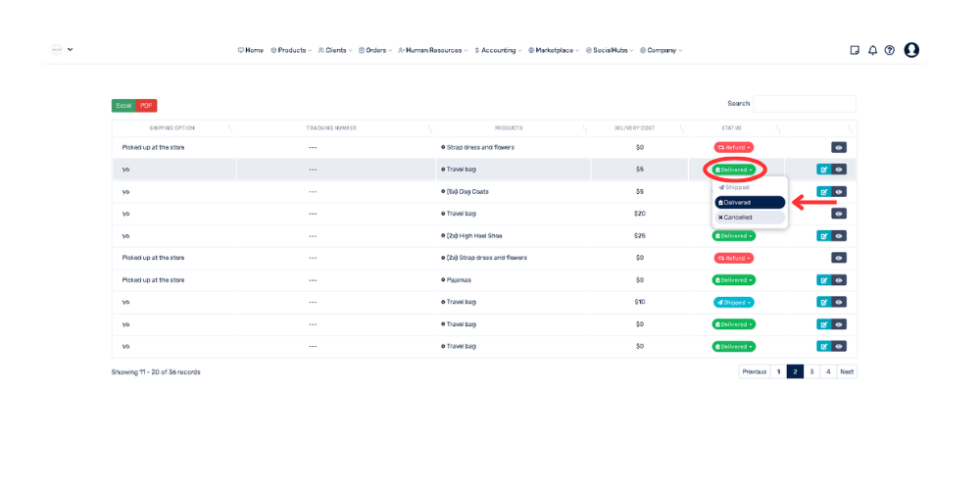
Task: Export table with the Excel button
Action: tap(123, 106)
